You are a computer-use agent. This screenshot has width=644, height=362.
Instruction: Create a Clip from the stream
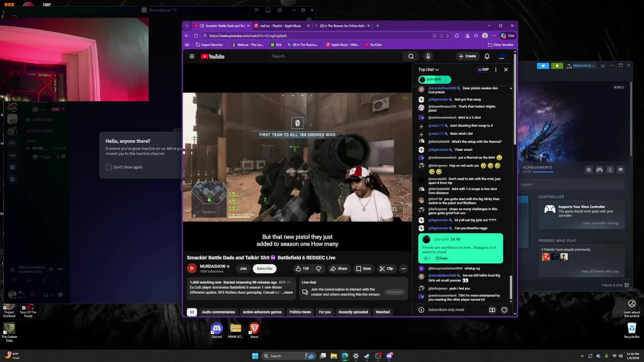click(x=386, y=268)
